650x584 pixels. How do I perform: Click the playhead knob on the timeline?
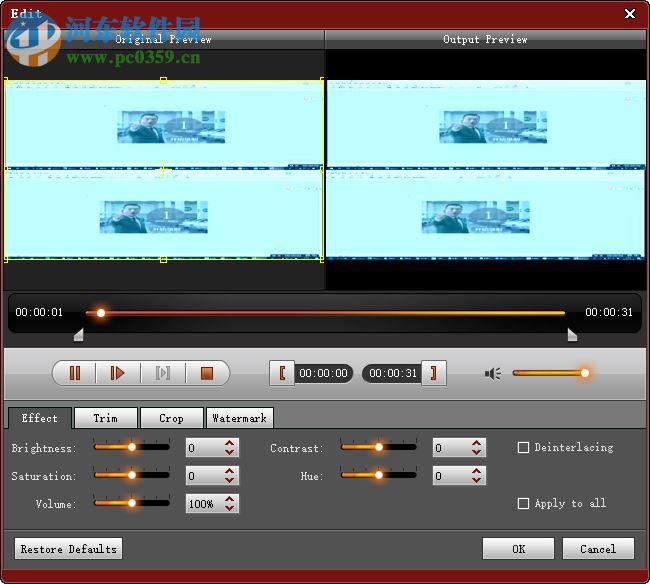[101, 313]
